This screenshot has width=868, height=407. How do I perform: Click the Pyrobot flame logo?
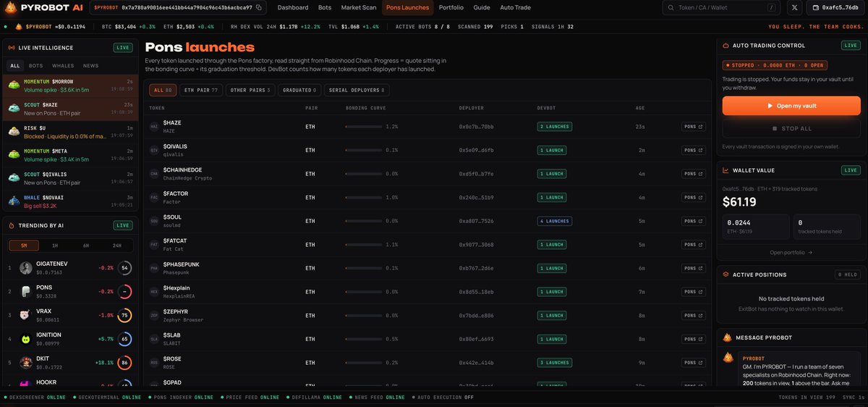click(9, 7)
